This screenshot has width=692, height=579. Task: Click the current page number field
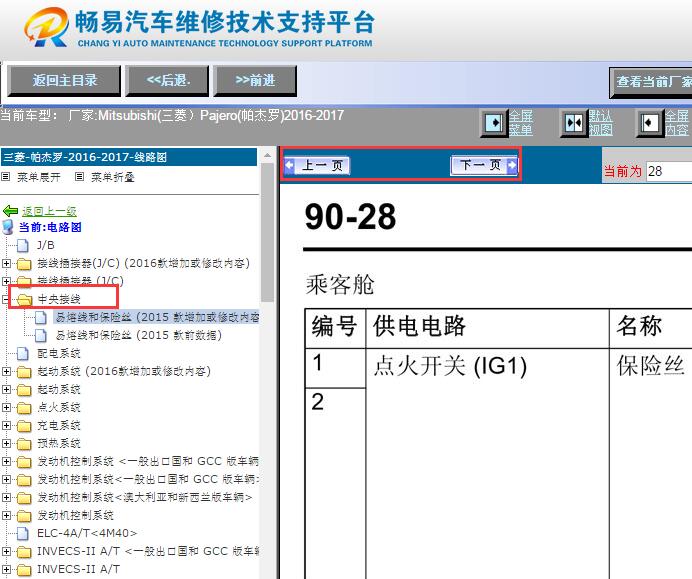(x=669, y=171)
